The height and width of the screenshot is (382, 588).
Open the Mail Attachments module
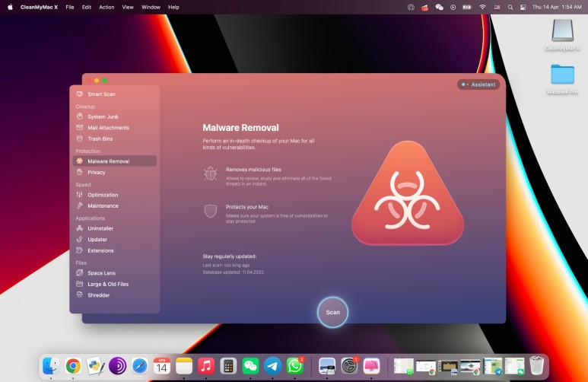tap(108, 128)
